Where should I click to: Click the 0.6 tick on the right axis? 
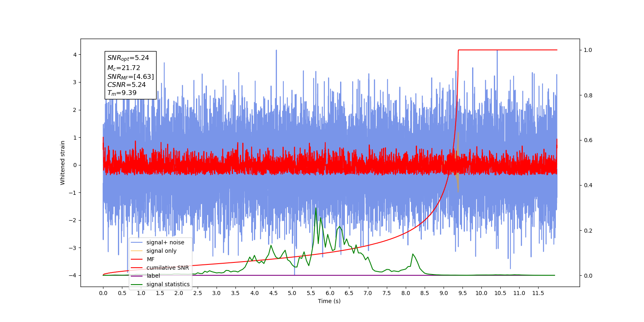coord(588,140)
